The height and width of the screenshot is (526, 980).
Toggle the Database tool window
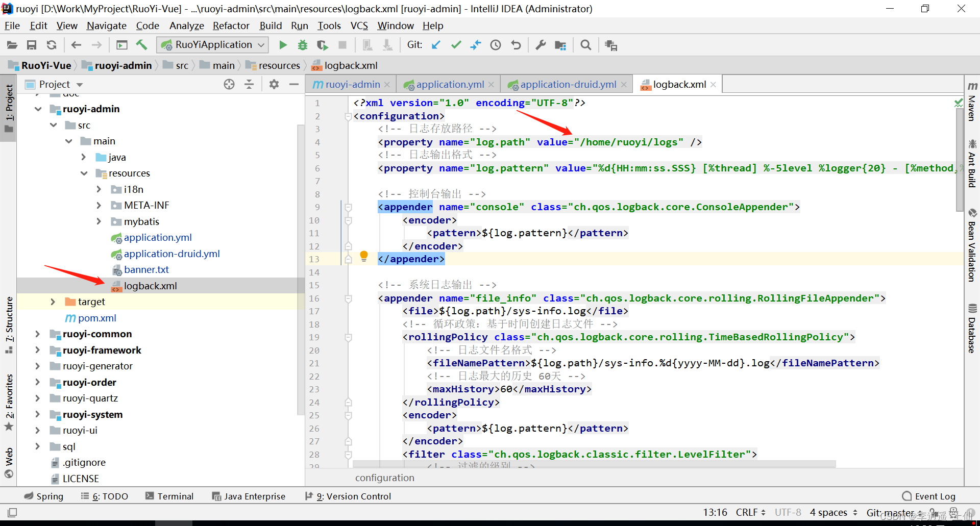tap(972, 328)
